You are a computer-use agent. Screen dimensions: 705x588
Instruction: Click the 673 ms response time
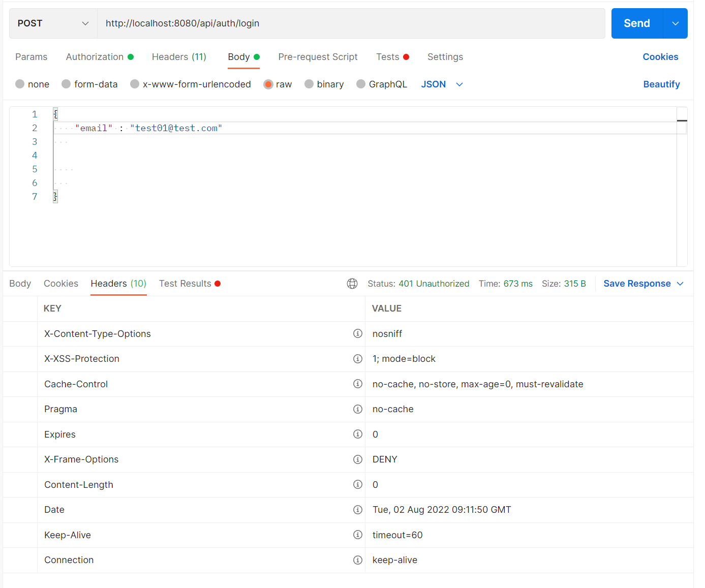[518, 284]
